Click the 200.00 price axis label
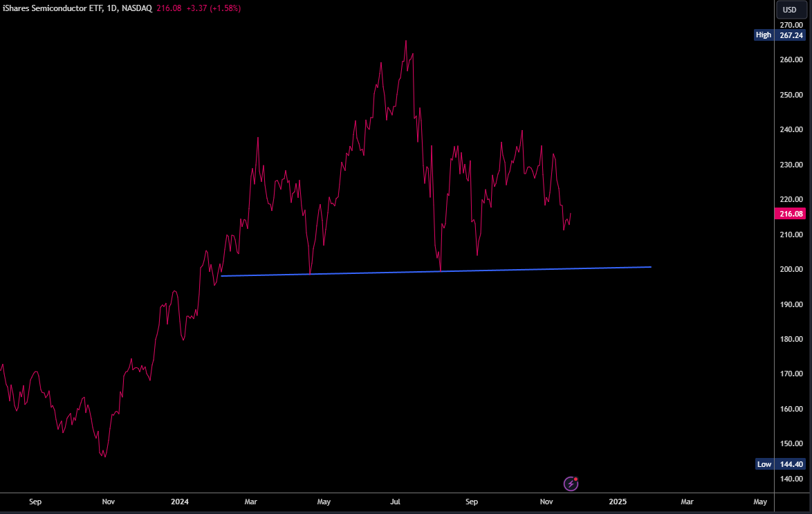Screen dimensions: 812x514 click(x=791, y=269)
